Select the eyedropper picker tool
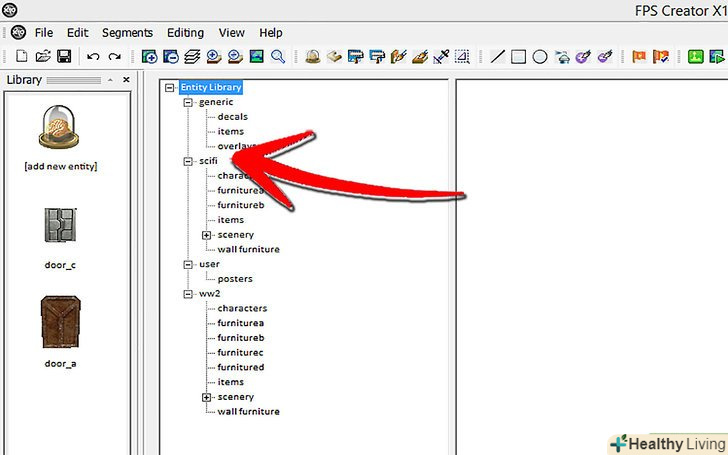Image resolution: width=728 pixels, height=455 pixels. (441, 57)
